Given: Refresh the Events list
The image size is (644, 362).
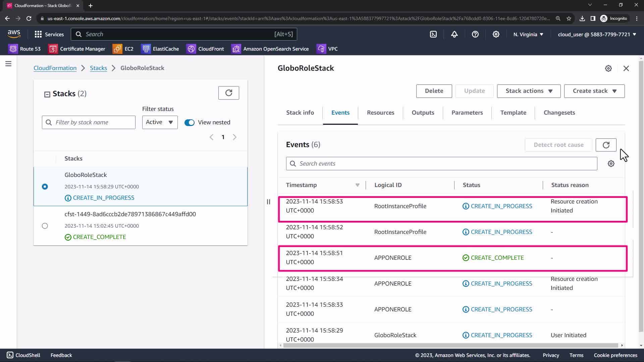Looking at the screenshot, I should 606,145.
